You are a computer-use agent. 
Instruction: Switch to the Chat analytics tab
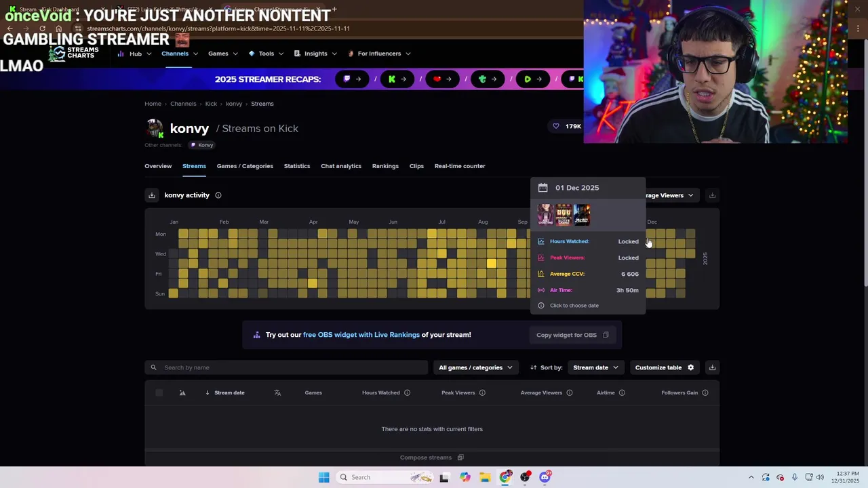tap(341, 166)
